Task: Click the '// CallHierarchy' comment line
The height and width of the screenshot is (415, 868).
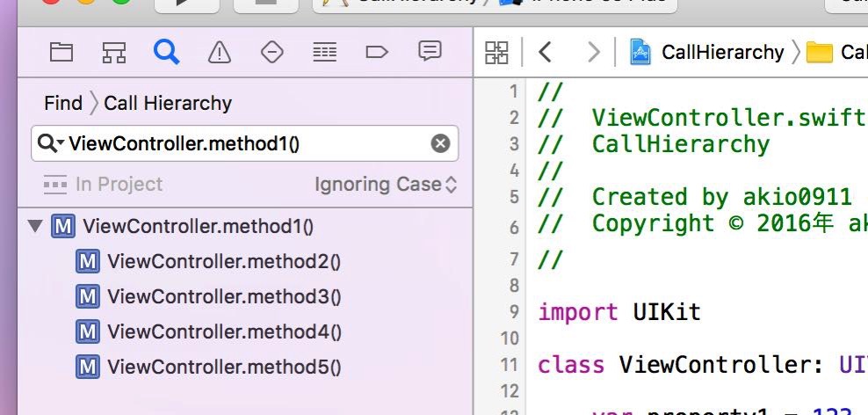Action: pos(654,144)
